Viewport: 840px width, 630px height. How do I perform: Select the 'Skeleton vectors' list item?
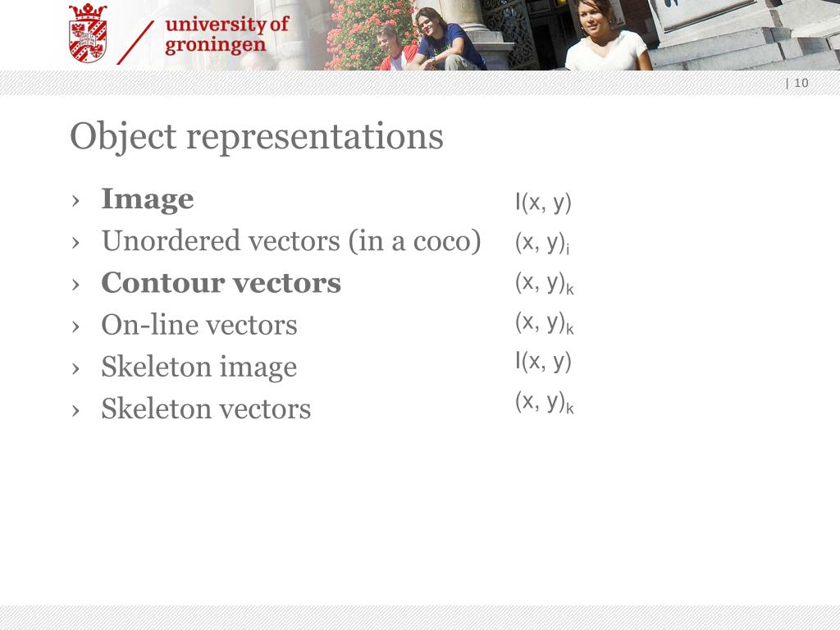[206, 409]
